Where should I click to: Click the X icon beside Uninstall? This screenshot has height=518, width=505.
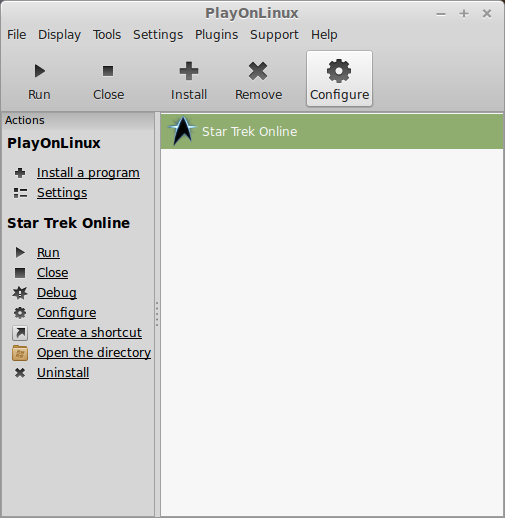tap(20, 373)
